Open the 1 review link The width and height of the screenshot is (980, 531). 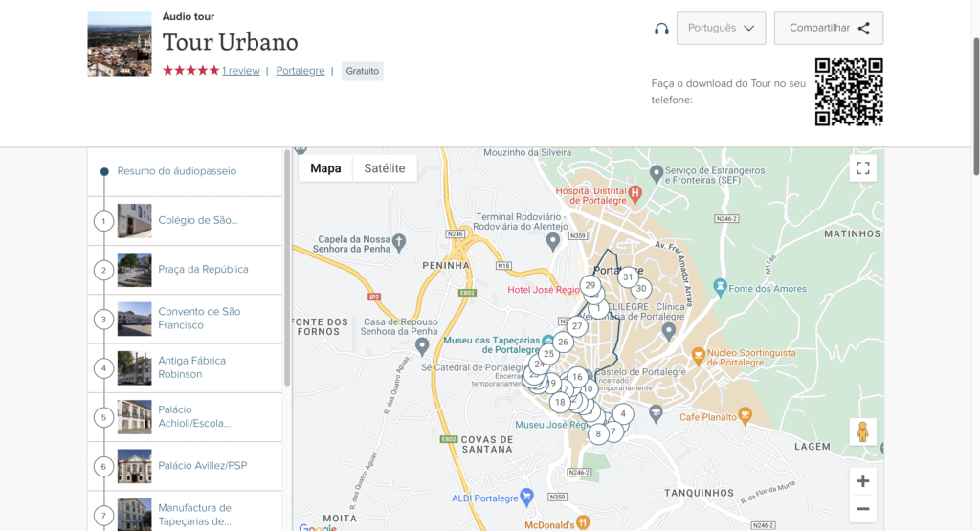point(240,71)
